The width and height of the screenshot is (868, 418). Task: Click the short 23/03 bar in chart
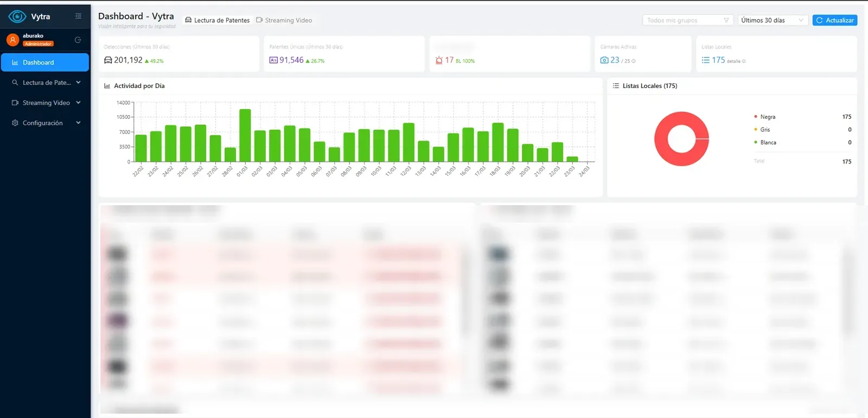pos(572,159)
